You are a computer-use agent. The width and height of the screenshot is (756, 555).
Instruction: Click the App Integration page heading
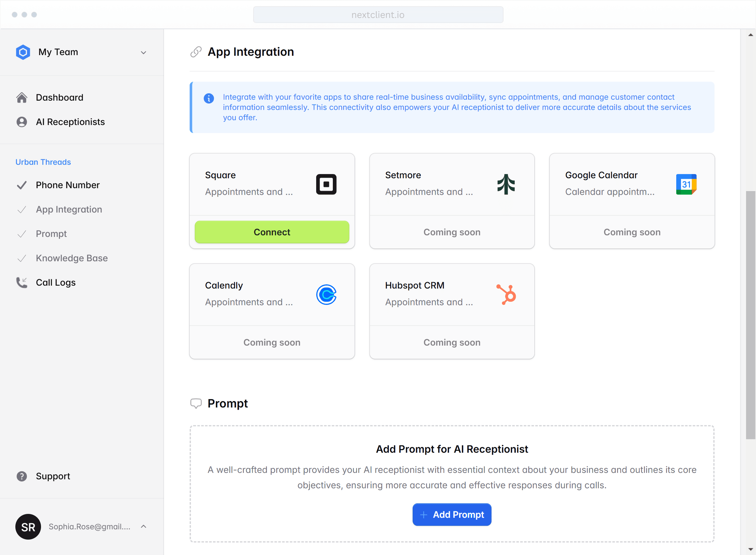251,52
